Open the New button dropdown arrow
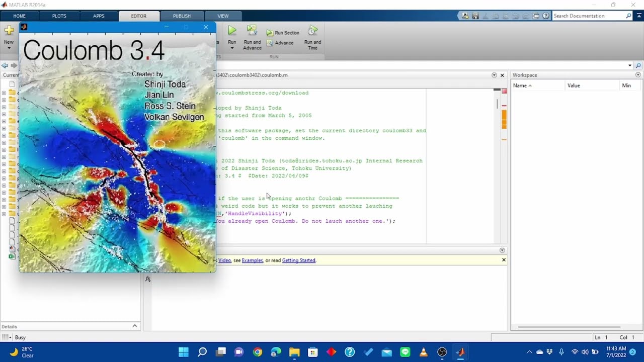 click(x=9, y=48)
